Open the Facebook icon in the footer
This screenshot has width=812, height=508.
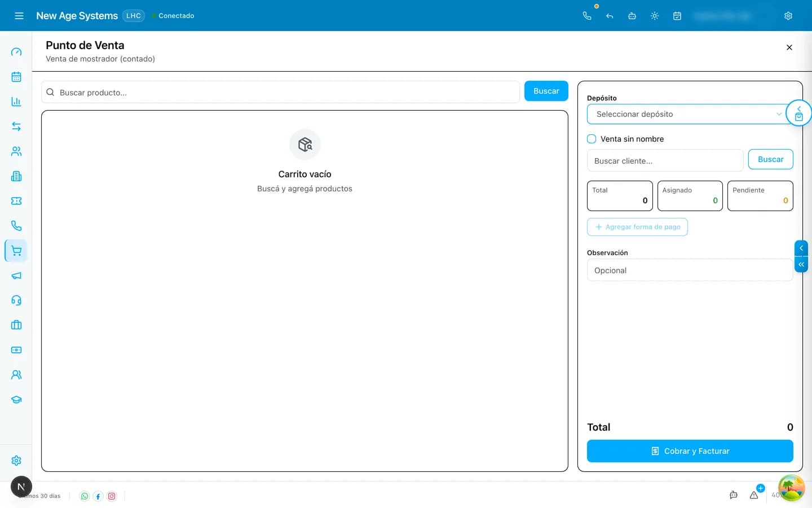(x=98, y=496)
